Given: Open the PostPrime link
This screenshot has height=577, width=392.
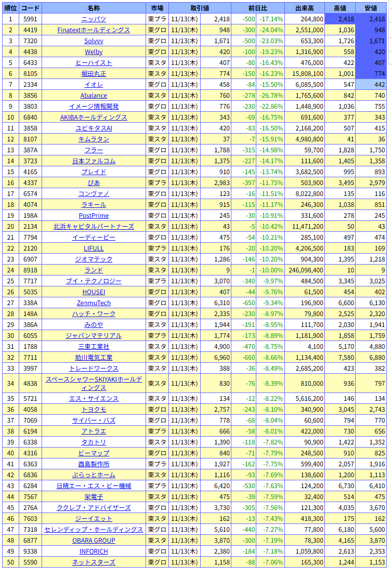Looking at the screenshot, I should coord(94,216).
